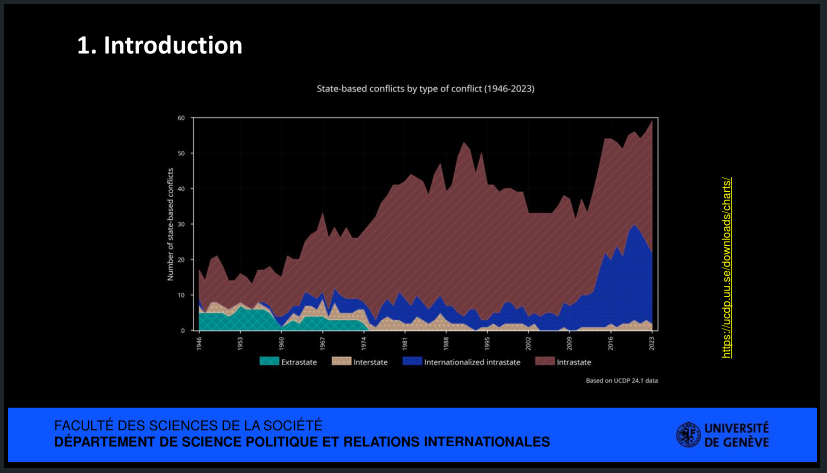Click the 'Intrastate' legend label text

pyautogui.click(x=576, y=361)
